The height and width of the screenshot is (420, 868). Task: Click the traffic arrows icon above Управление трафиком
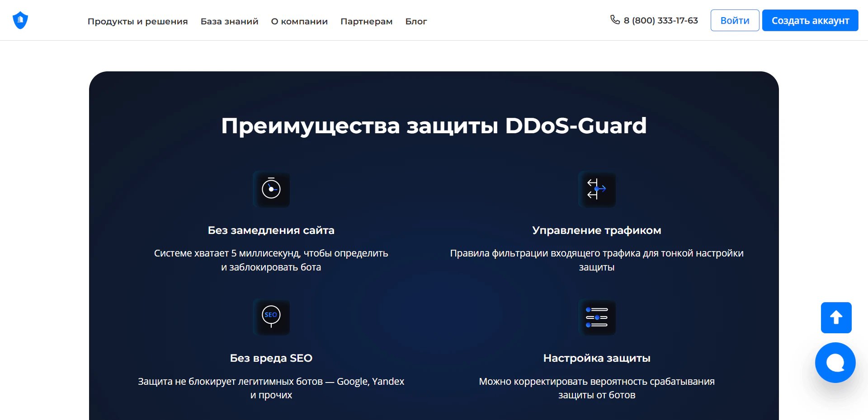(597, 189)
